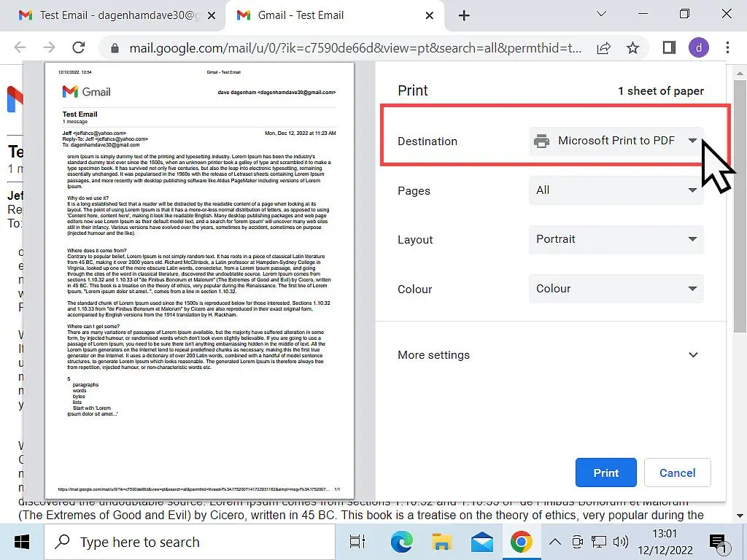The image size is (747, 560).
Task: Click the page vertical scrollbar
Action: (x=740, y=207)
